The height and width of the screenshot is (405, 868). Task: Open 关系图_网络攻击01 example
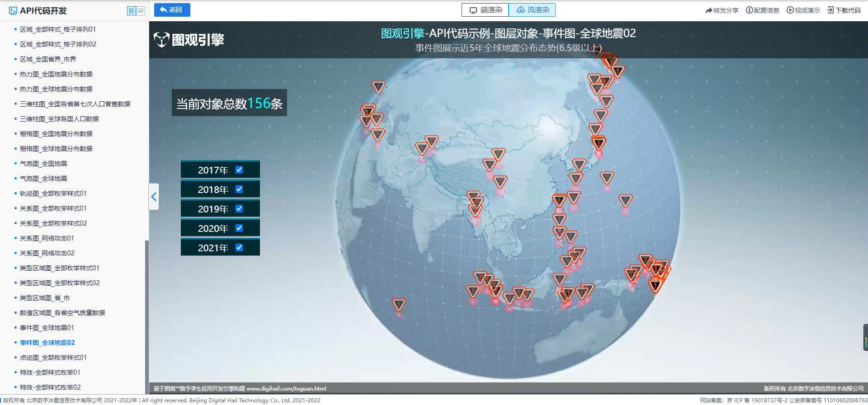pyautogui.click(x=47, y=238)
